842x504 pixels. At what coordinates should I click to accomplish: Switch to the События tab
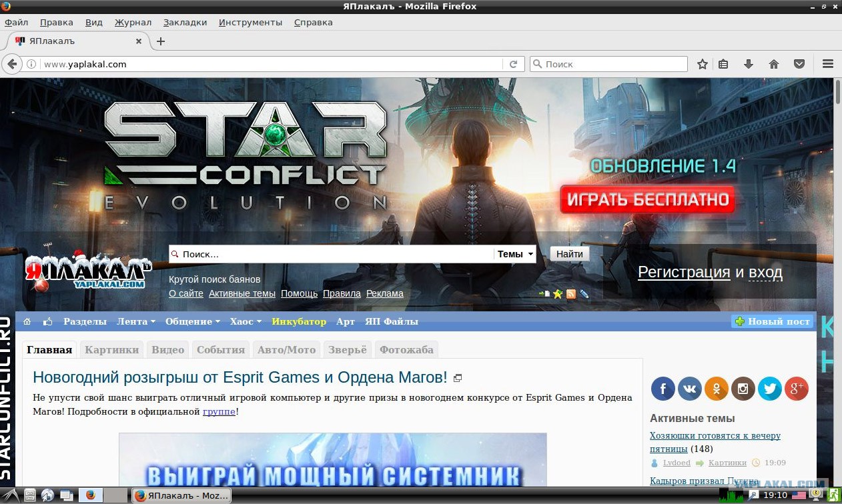[221, 349]
